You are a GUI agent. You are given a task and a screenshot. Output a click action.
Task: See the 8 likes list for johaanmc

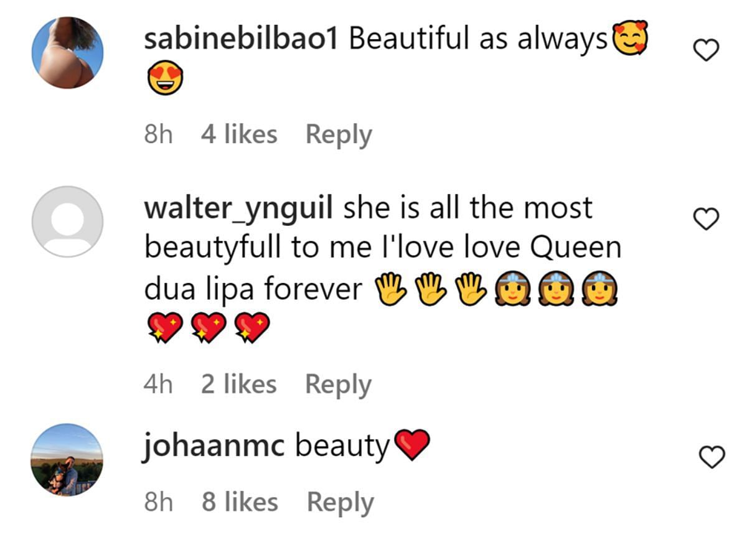[240, 501]
